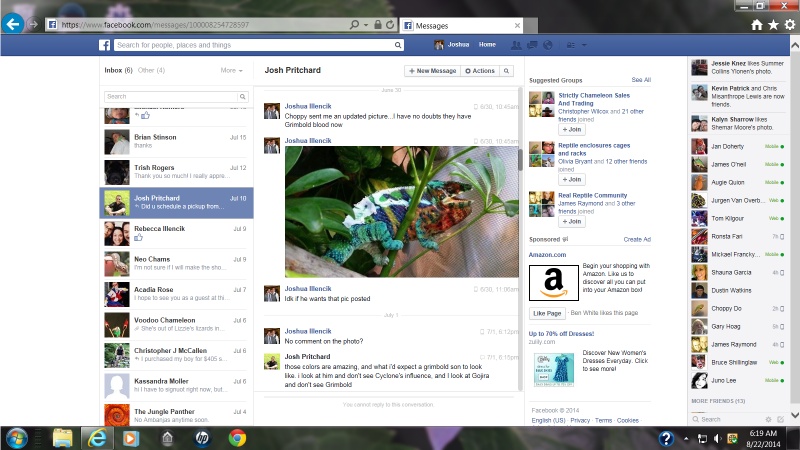The width and height of the screenshot is (800, 450).
Task: Click inbox Search input field
Action: pyautogui.click(x=171, y=96)
